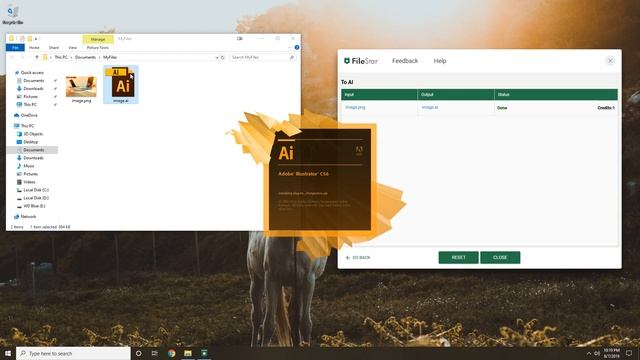The image size is (640, 360).
Task: Select highlighted Documents under This PC
Action: tap(32, 150)
